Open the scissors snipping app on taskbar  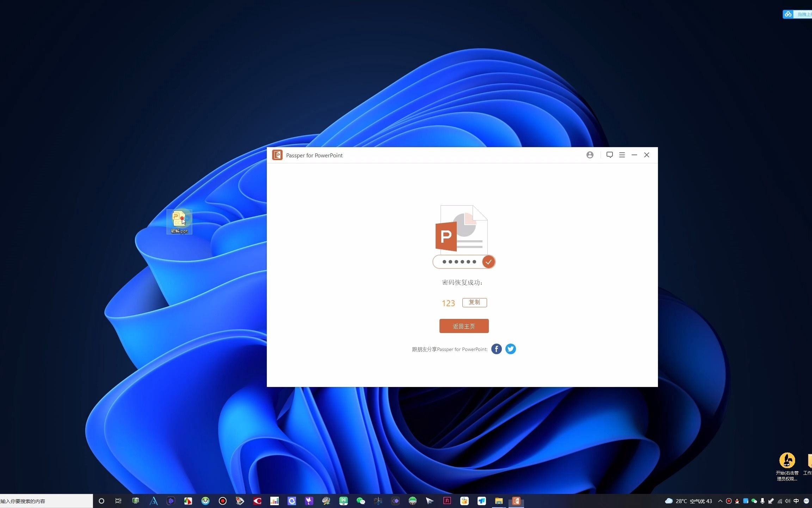tap(378, 501)
